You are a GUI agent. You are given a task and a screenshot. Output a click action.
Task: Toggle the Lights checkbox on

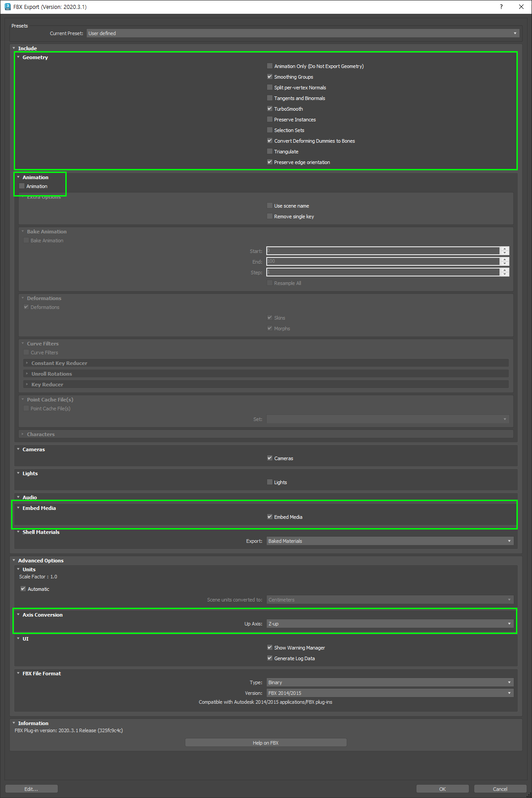(x=270, y=482)
